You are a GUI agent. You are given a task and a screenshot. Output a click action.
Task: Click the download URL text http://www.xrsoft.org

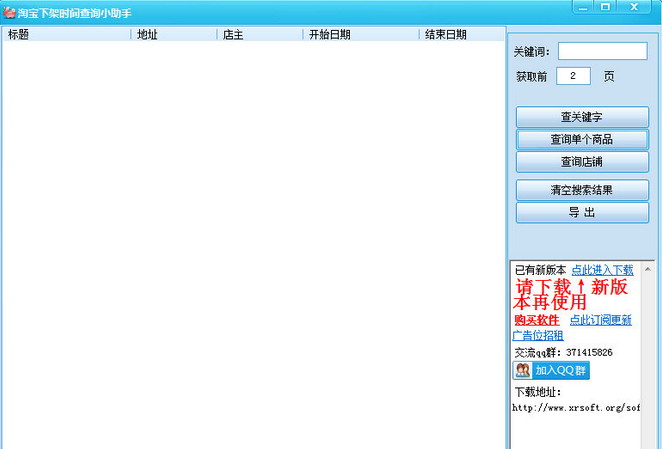(576, 408)
